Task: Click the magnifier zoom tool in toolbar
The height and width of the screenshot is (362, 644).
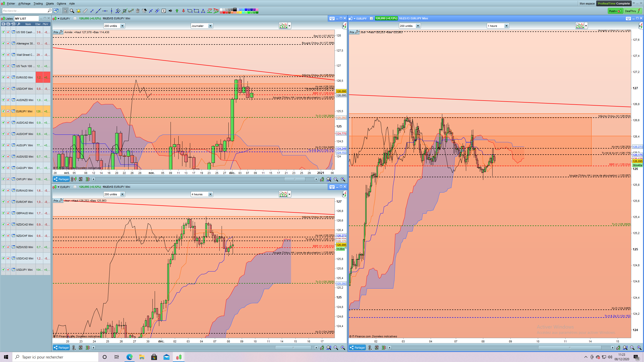Action: click(x=72, y=11)
